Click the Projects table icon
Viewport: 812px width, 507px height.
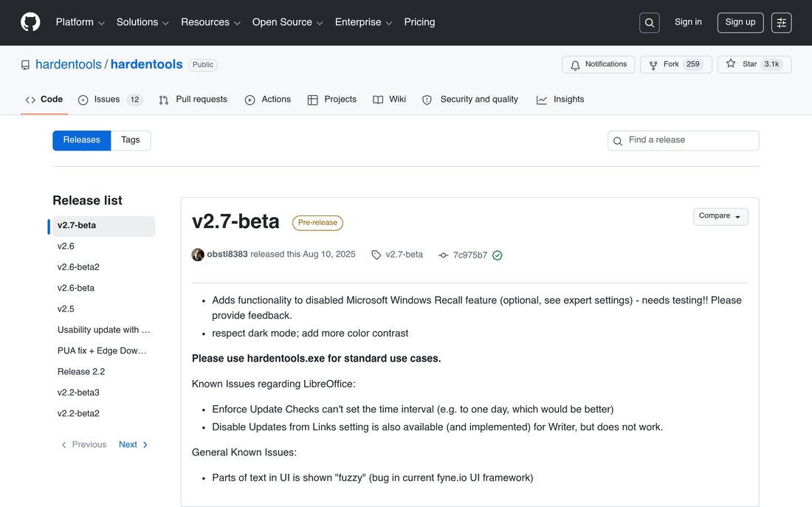tap(312, 100)
